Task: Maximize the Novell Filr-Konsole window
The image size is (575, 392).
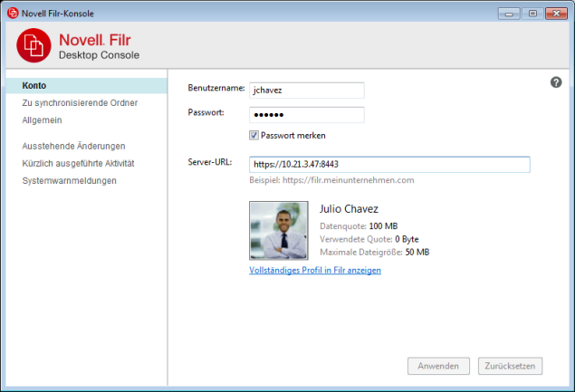Action: (532, 14)
